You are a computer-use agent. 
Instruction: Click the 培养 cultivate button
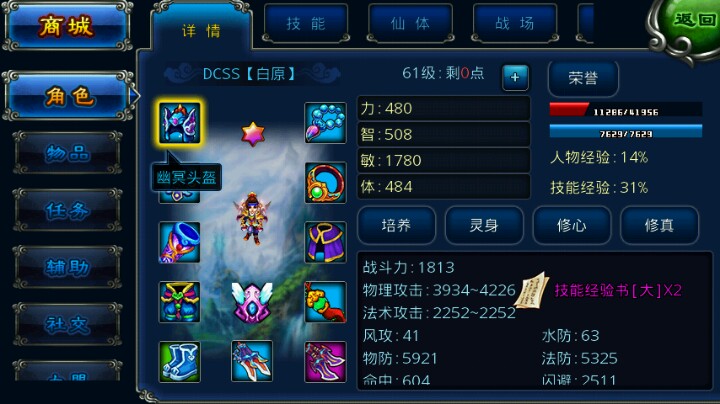click(396, 225)
